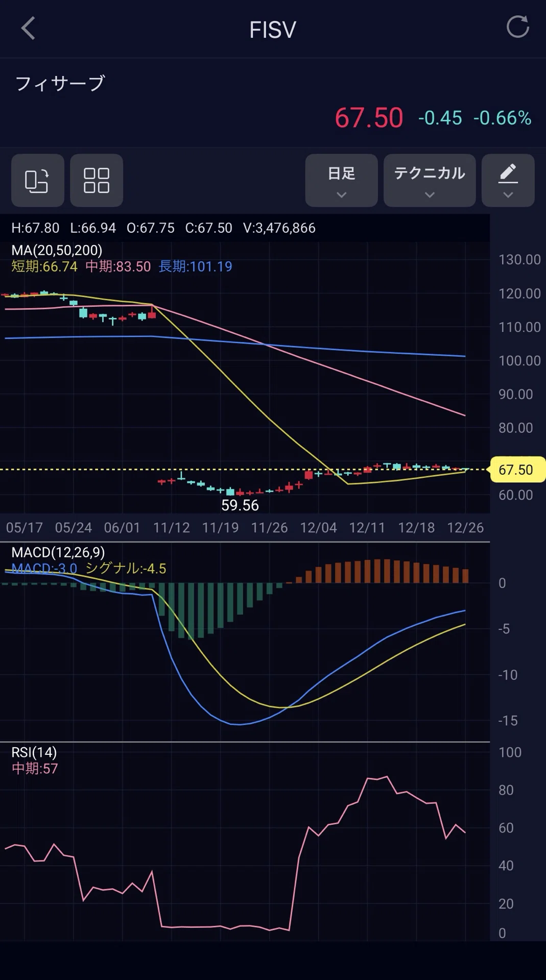
Task: Tap the C:67.50 close value
Action: (x=208, y=228)
